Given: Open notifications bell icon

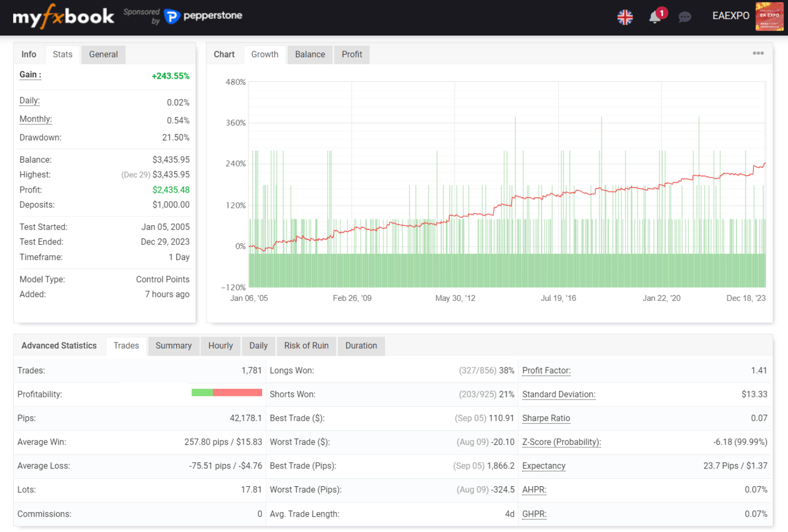Looking at the screenshot, I should 655,17.
